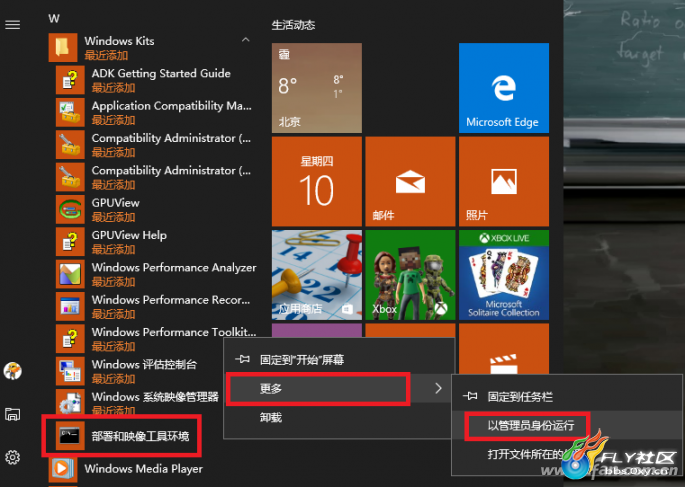685x487 pixels.
Task: Click pin icon beside 固定到"开始"屏幕
Action: click(x=242, y=359)
